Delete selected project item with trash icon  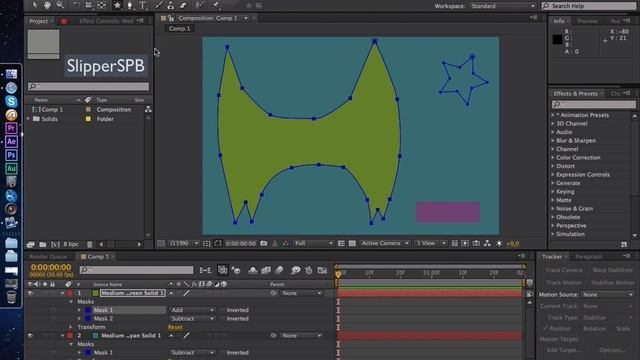coord(90,244)
